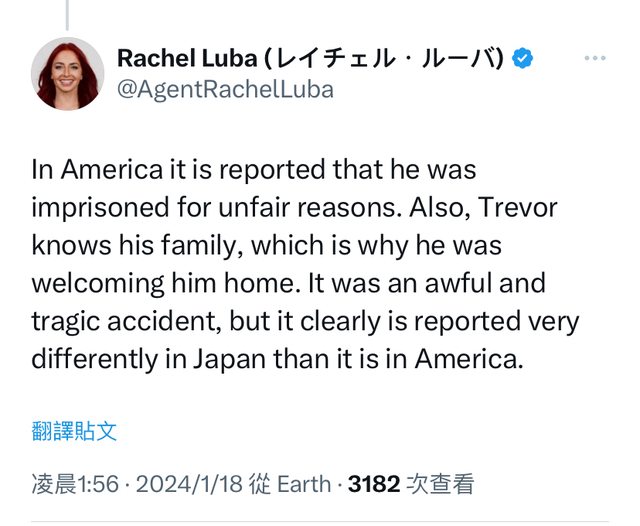The height and width of the screenshot is (526, 640).
Task: Click the thread connector line above avatar
Action: point(67,14)
